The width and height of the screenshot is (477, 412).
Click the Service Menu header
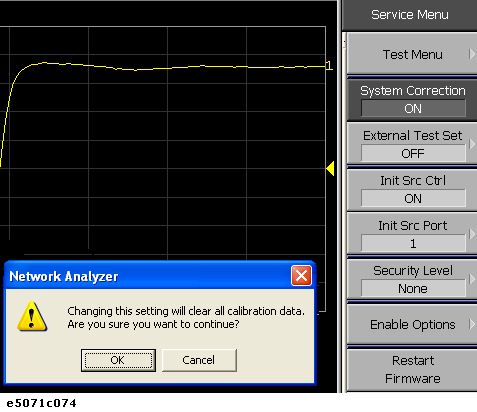point(410,15)
